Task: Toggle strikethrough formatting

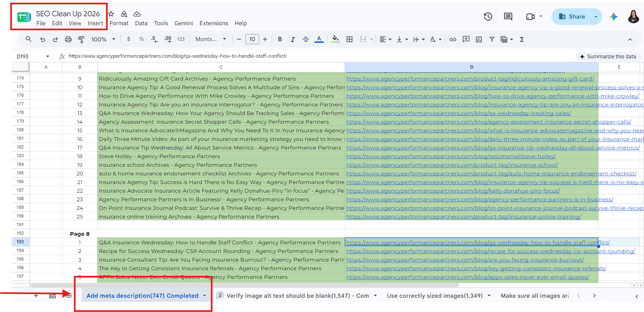Action: coord(306,39)
